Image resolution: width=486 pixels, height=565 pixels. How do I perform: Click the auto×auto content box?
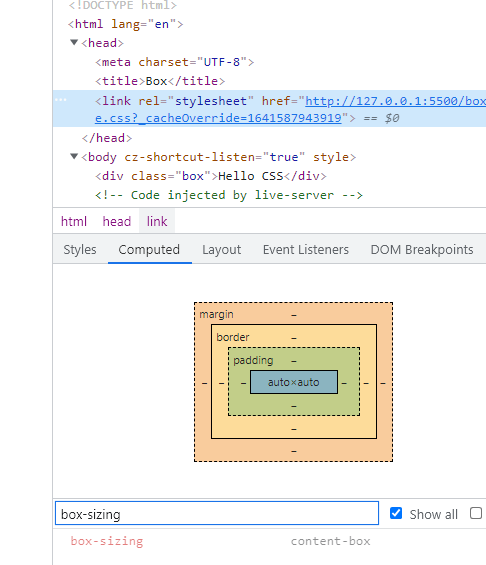pyautogui.click(x=294, y=382)
